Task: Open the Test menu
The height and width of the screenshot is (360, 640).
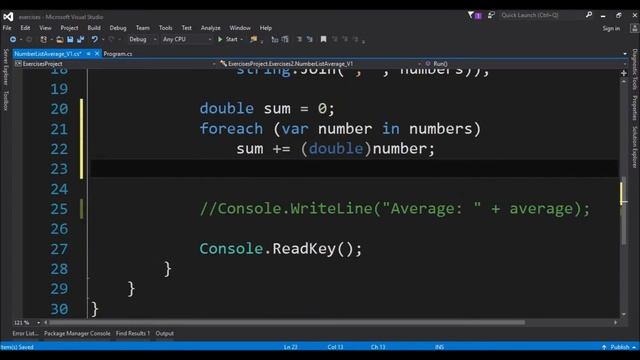Action: pyautogui.click(x=187, y=28)
